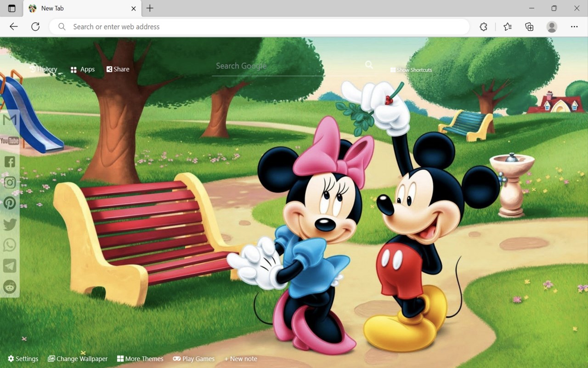Minimize the browser window
588x368 pixels.
pos(531,8)
